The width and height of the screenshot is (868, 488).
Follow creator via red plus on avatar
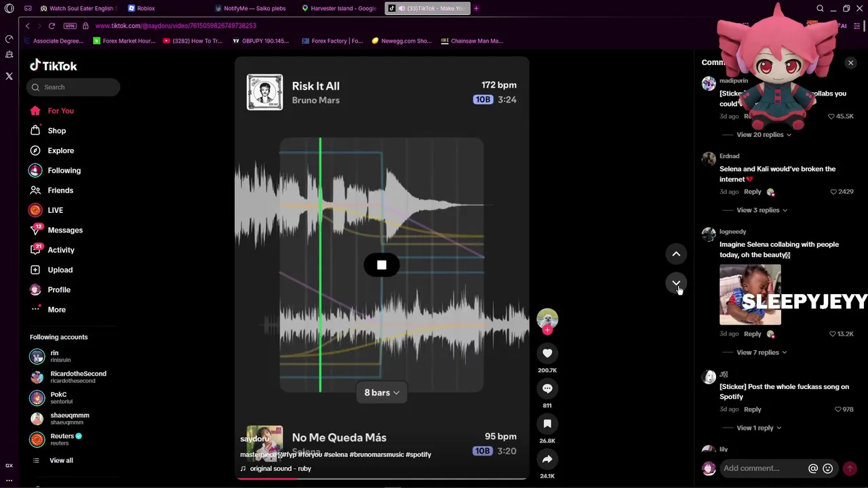(x=547, y=330)
